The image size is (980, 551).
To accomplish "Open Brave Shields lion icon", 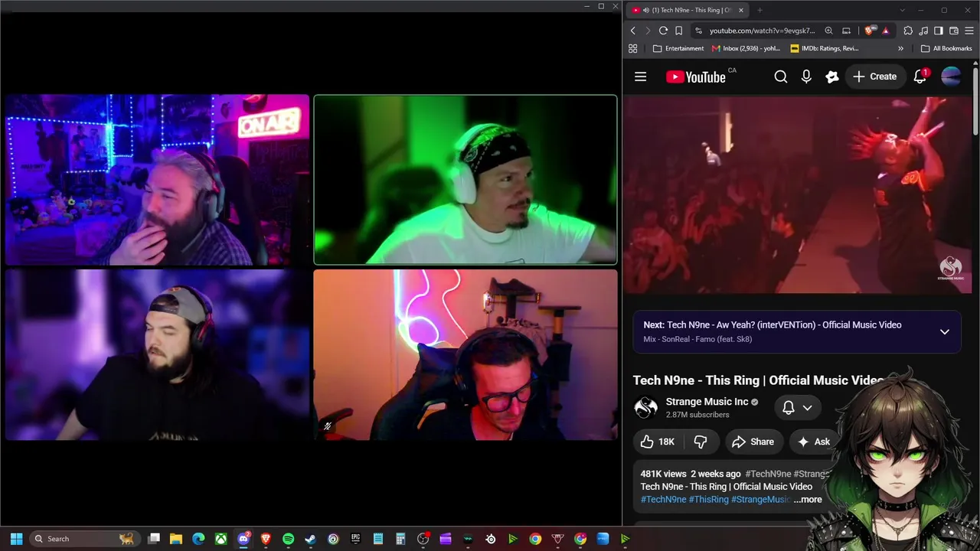I will [869, 31].
